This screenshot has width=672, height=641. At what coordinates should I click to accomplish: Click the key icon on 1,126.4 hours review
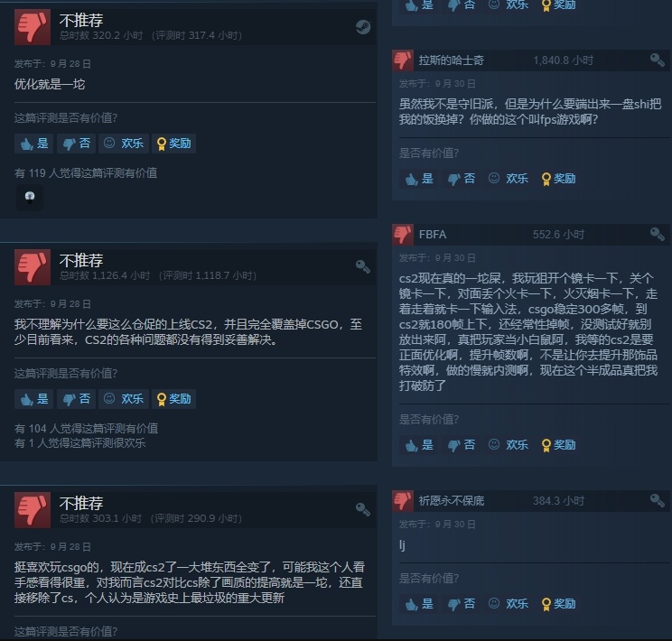363,266
